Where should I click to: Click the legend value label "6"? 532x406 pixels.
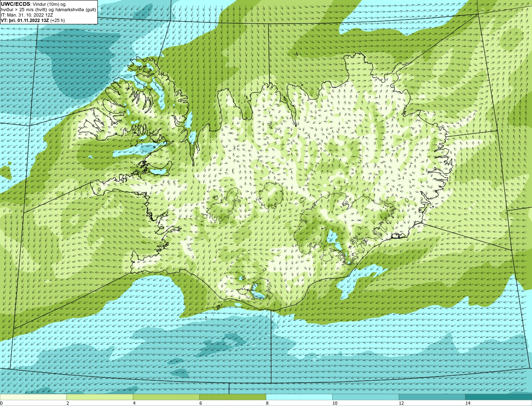click(x=200, y=403)
